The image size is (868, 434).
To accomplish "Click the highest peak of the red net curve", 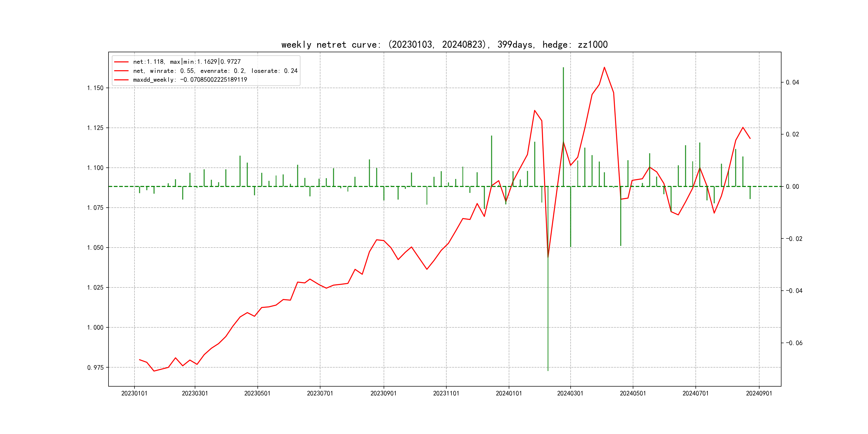I will [x=604, y=68].
